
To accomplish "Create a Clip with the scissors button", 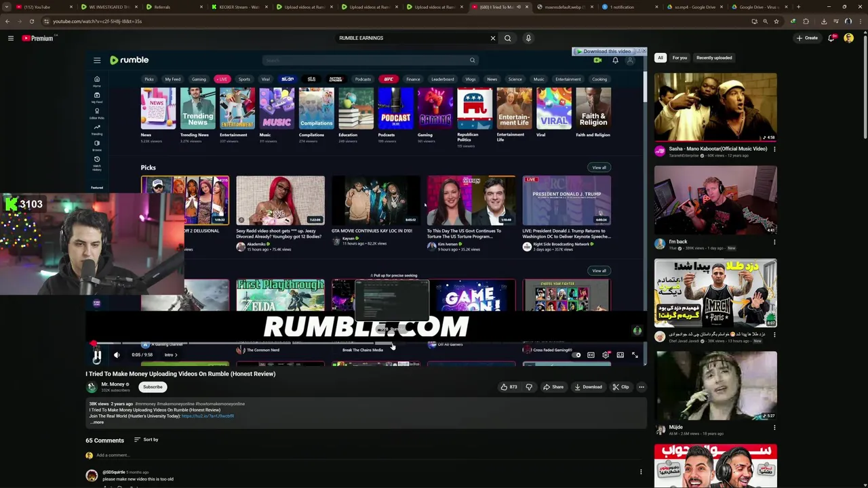I will (x=620, y=387).
